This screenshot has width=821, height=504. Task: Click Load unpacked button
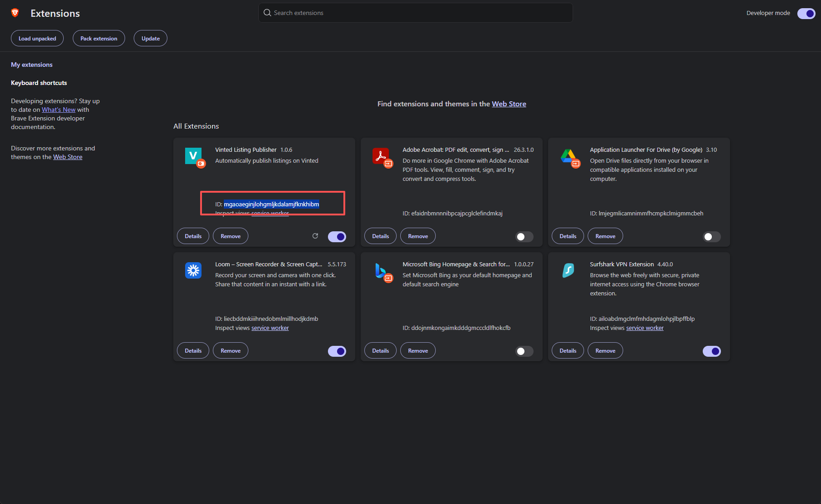[x=37, y=38]
